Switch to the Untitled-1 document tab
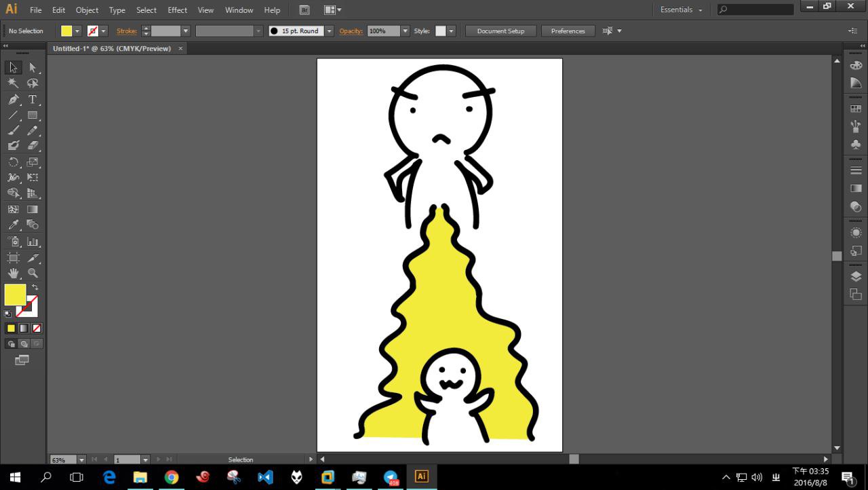868x490 pixels. (x=112, y=49)
